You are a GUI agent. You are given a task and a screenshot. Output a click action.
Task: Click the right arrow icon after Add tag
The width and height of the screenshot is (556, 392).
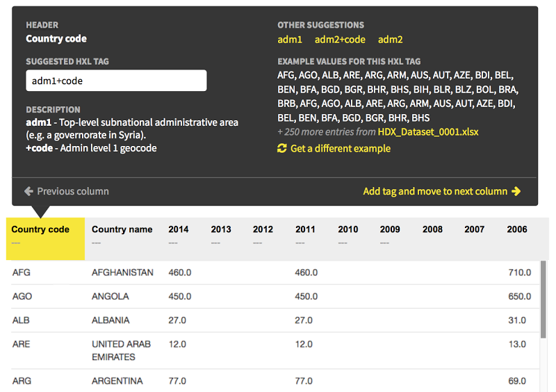coord(516,191)
